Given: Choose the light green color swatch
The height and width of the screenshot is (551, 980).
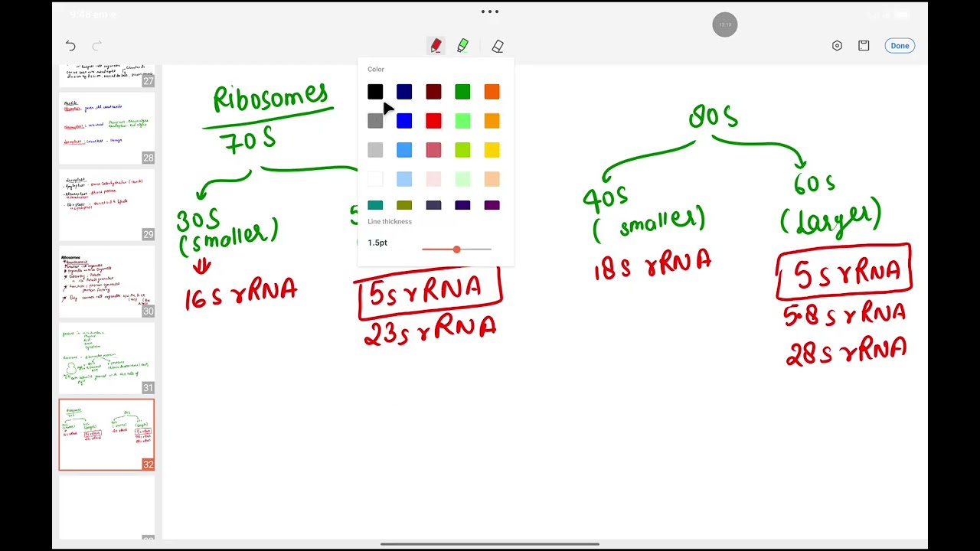Looking at the screenshot, I should [x=462, y=121].
